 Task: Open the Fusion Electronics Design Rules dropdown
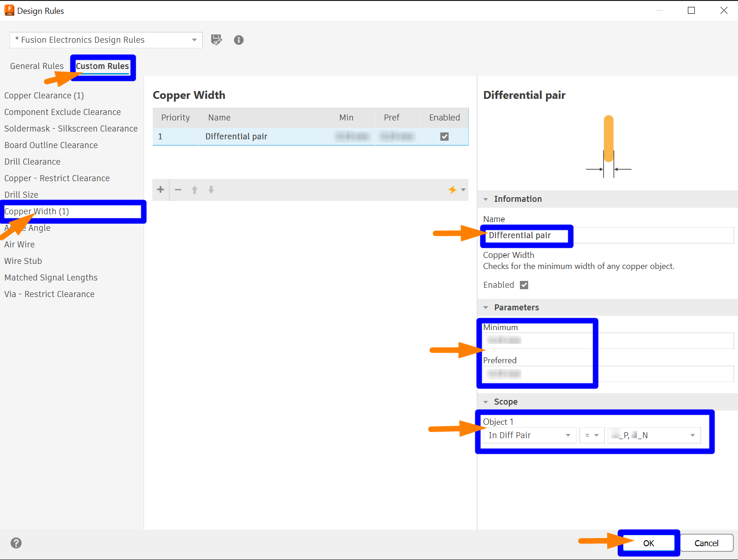[194, 40]
